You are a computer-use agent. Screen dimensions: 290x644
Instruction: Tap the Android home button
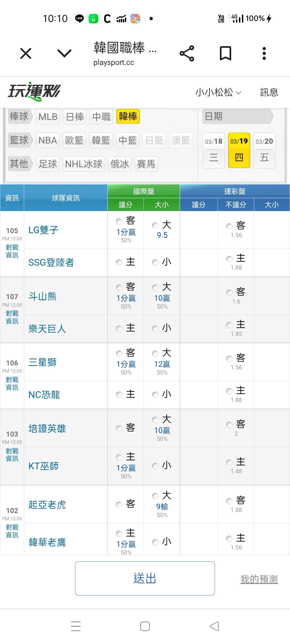(145, 626)
